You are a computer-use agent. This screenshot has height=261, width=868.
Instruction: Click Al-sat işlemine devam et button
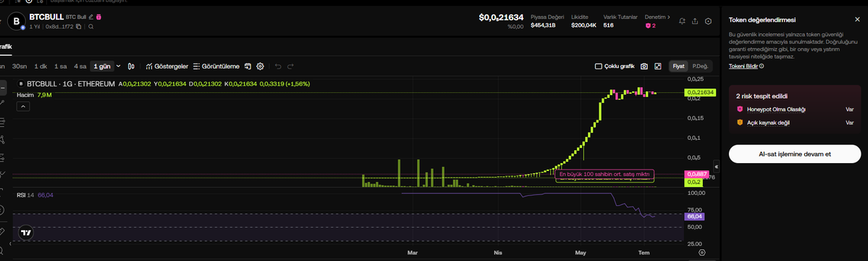point(794,154)
